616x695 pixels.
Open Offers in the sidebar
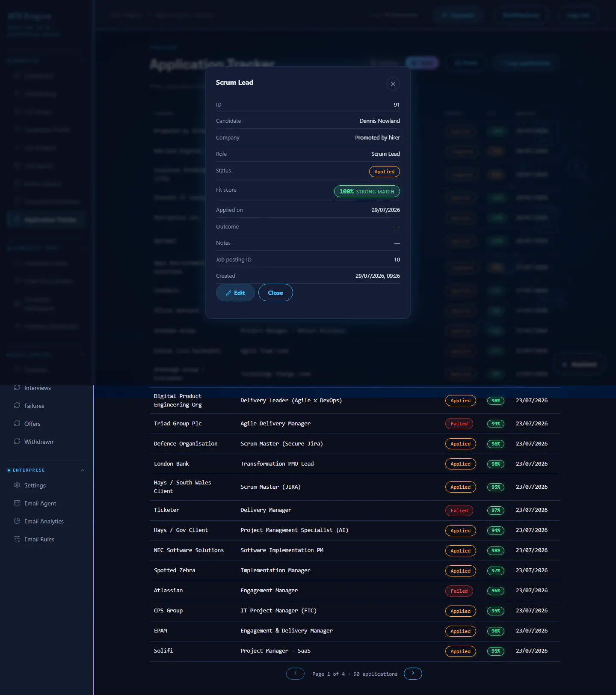point(33,424)
